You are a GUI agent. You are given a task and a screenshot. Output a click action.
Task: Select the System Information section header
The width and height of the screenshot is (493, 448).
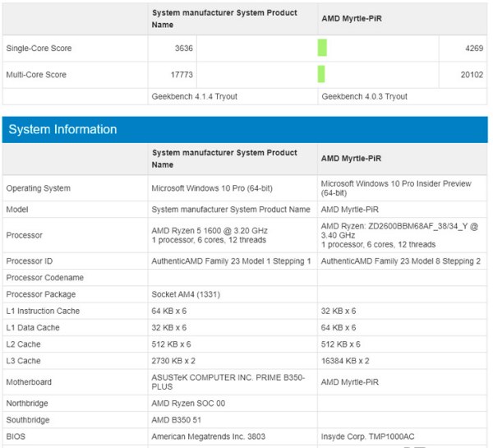tap(245, 130)
